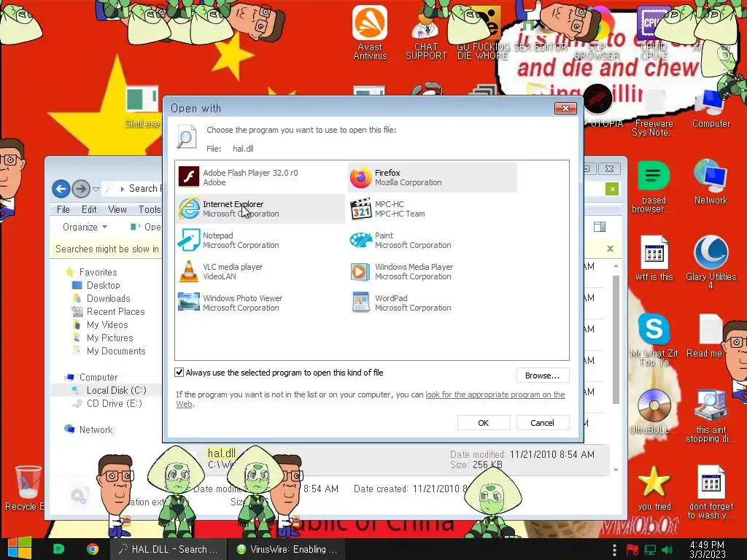
Task: Select CD Drive (E:) in tree
Action: coord(115,403)
